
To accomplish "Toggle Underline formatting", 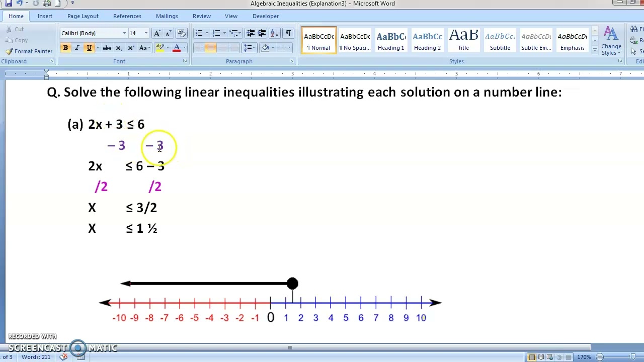I will click(89, 48).
